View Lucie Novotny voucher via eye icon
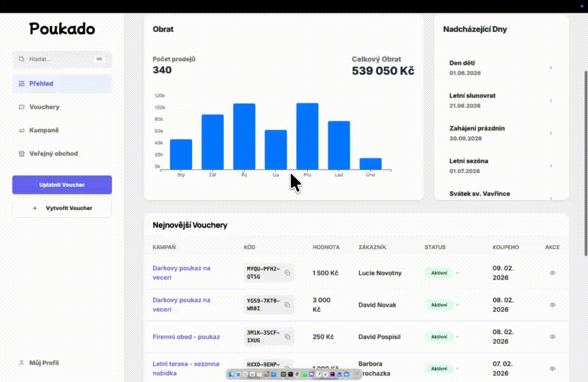Image resolution: width=588 pixels, height=382 pixels. (x=552, y=273)
